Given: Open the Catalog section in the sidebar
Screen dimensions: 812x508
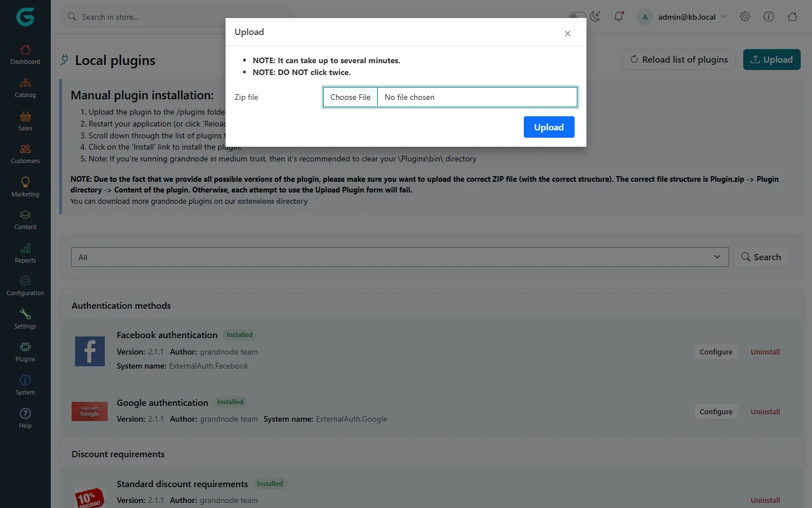Looking at the screenshot, I should pos(25,88).
